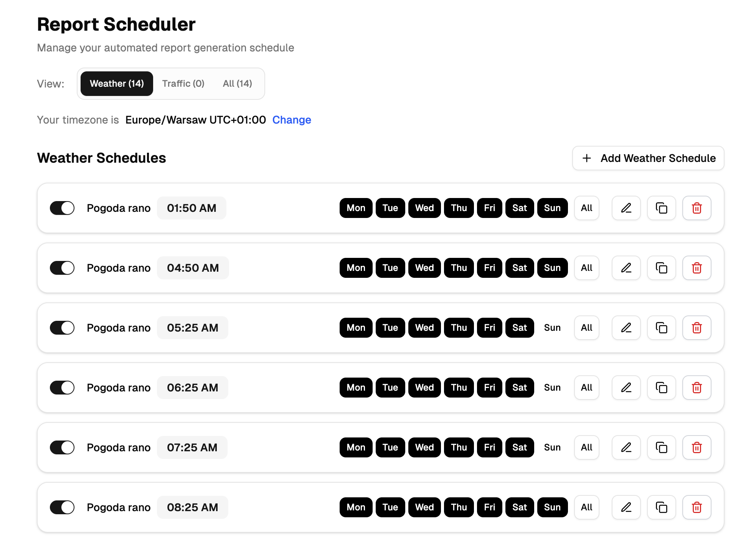This screenshot has height=538, width=756.
Task: Edit the 07:25 AM schedule
Action: (626, 447)
